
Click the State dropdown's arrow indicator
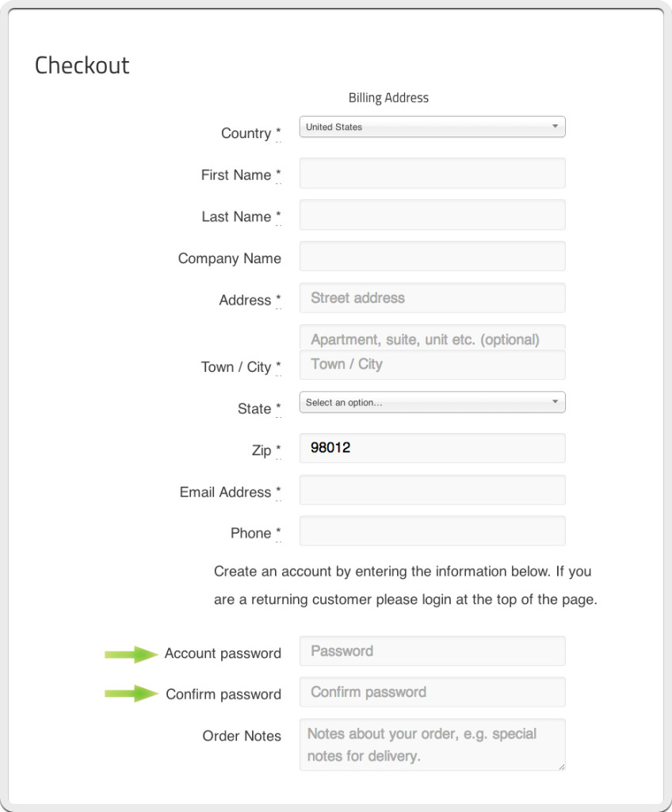(x=555, y=402)
